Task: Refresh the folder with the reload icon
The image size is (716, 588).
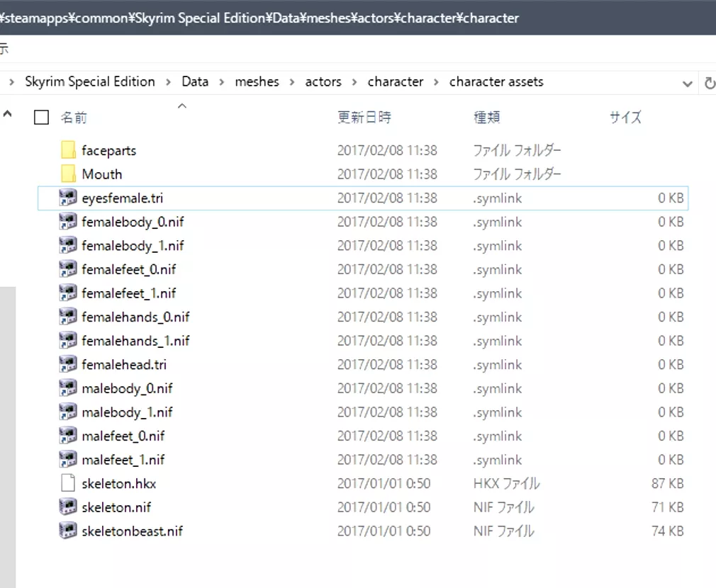Action: 710,83
